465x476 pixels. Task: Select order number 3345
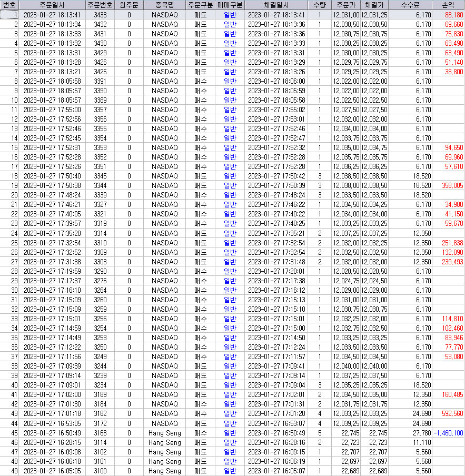click(x=100, y=176)
